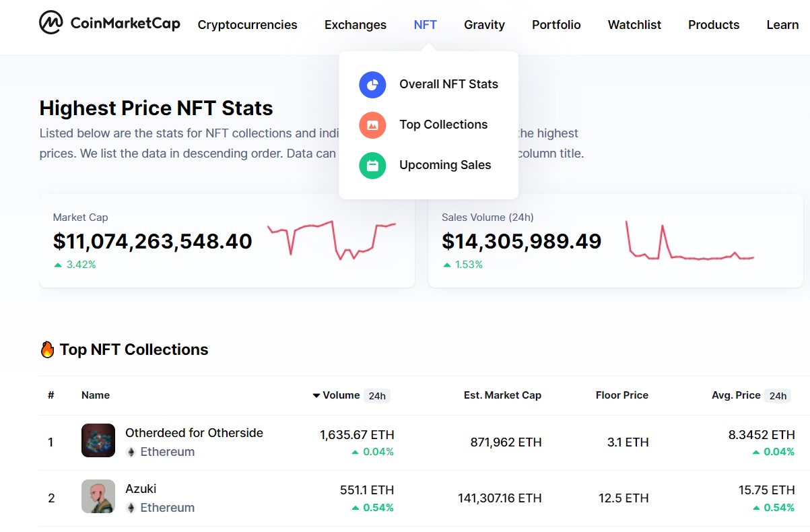Viewport: 810px width, 532px height.
Task: Open the NFT menu
Action: point(426,25)
